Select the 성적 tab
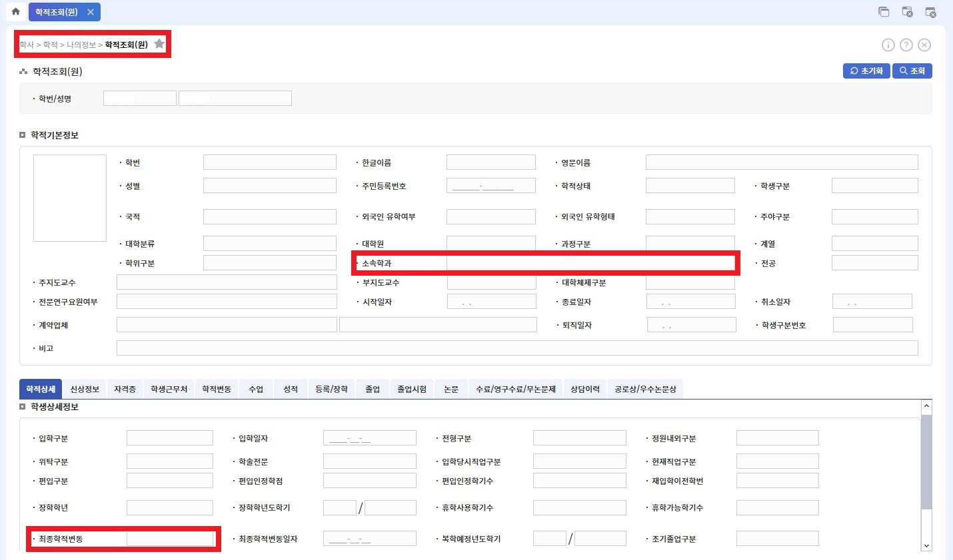 coord(291,389)
